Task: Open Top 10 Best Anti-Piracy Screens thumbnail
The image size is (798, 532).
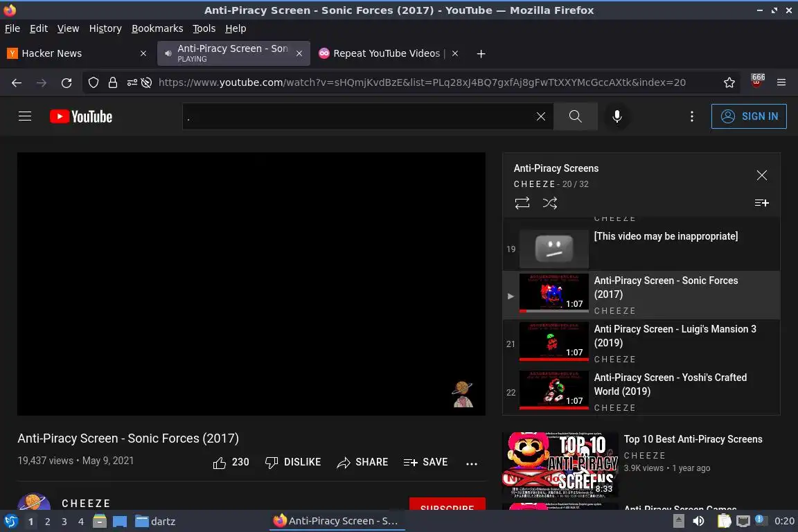Action: point(560,464)
